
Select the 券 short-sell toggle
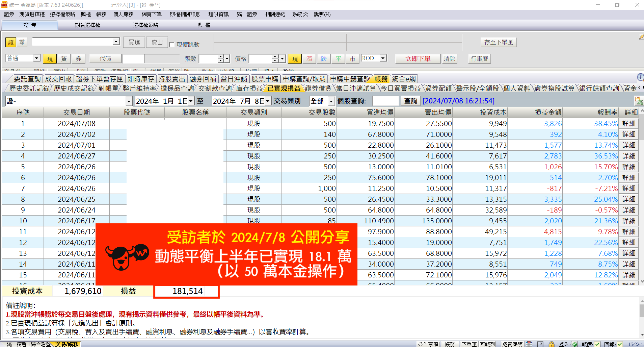pyautogui.click(x=78, y=59)
